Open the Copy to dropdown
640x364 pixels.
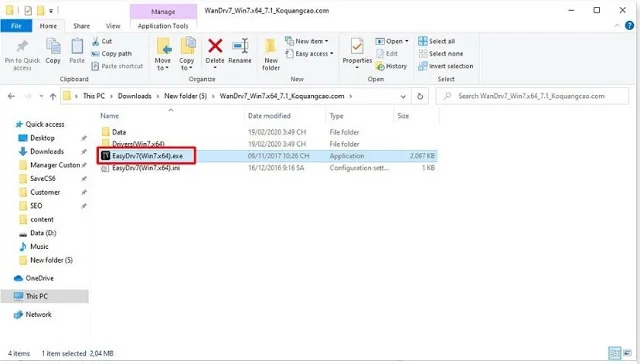point(187,54)
